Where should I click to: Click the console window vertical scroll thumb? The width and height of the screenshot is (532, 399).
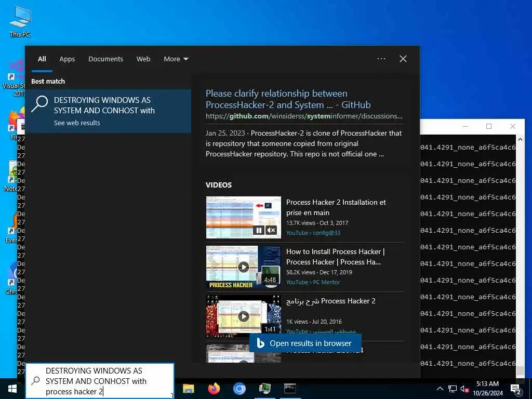[x=520, y=370]
